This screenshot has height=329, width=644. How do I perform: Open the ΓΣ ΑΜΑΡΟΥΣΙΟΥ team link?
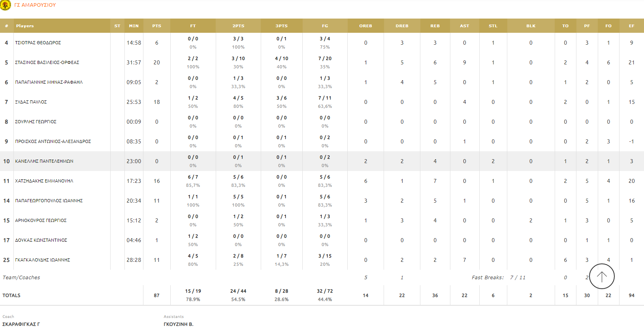click(x=35, y=5)
